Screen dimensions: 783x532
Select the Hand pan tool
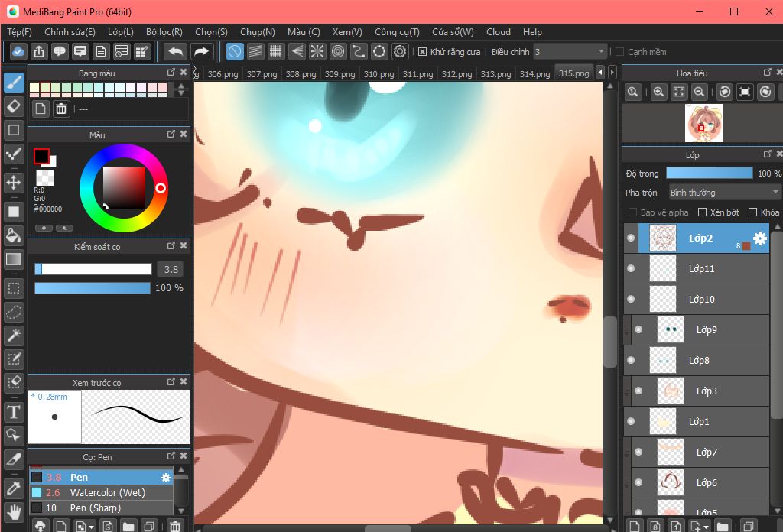pyautogui.click(x=14, y=512)
